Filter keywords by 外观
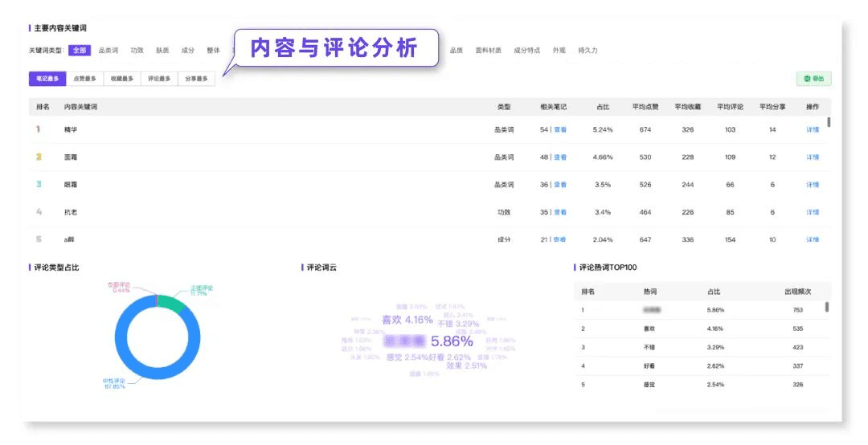The width and height of the screenshot is (868, 445). [559, 51]
